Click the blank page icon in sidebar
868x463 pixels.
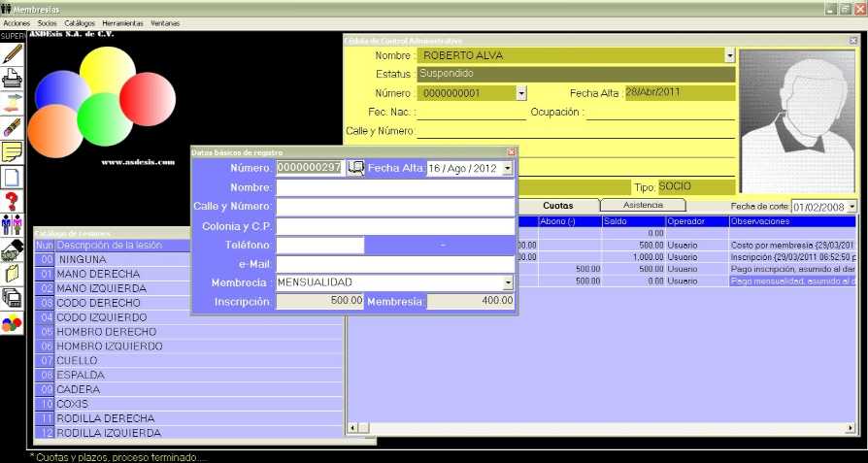pos(12,177)
